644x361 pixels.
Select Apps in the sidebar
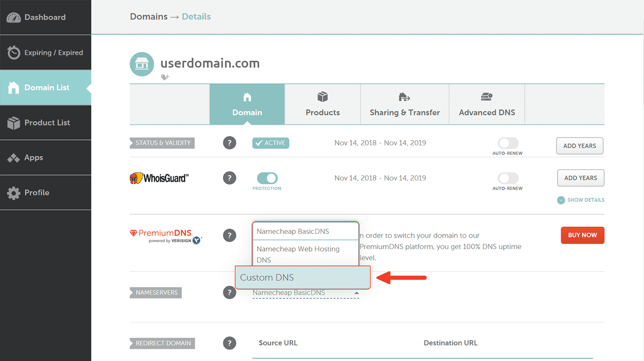(34, 158)
